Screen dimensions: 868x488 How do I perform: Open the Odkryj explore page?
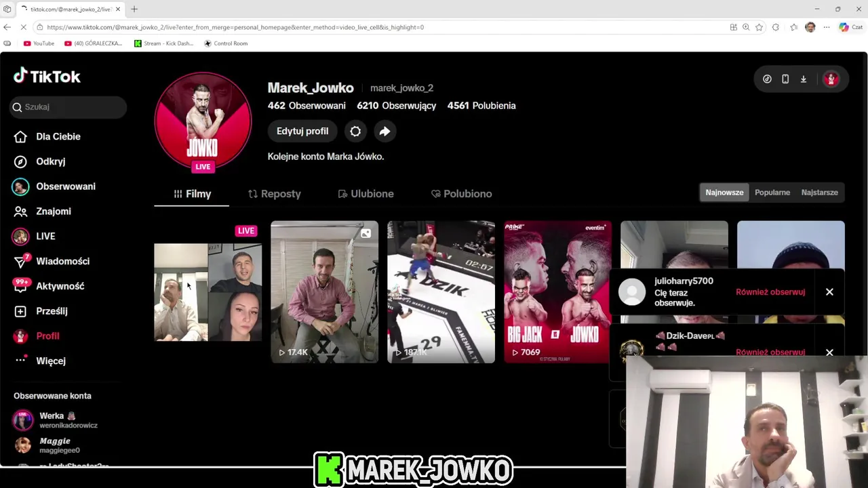40,161
